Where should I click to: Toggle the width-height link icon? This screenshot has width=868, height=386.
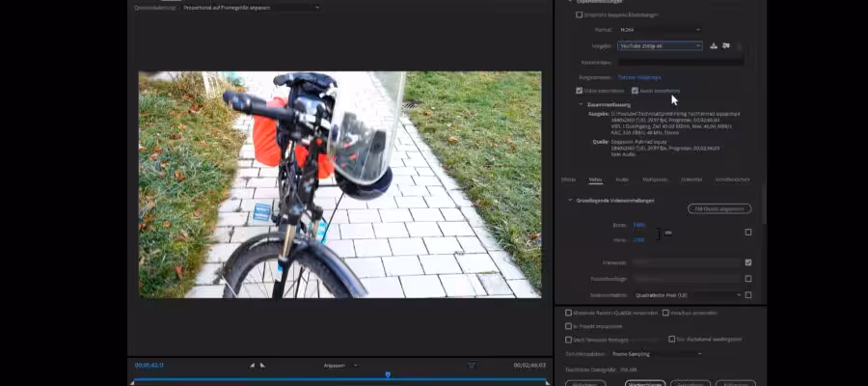tap(667, 233)
